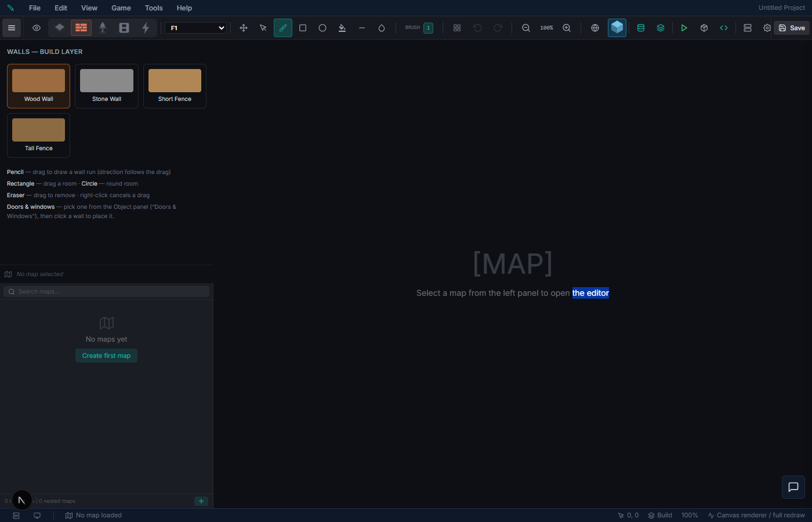812x522 pixels.
Task: Open the settings gear icon
Action: (x=767, y=28)
